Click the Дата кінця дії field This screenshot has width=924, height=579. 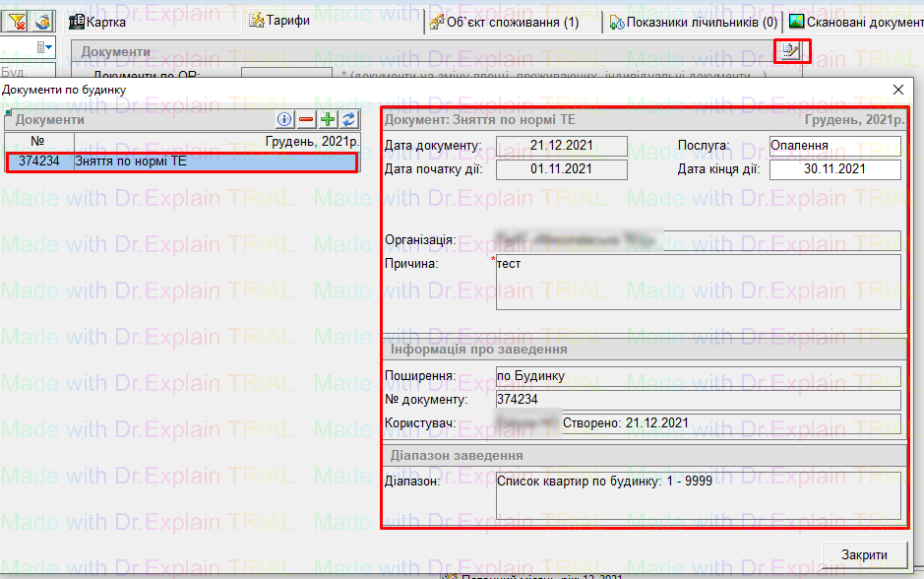pos(834,169)
